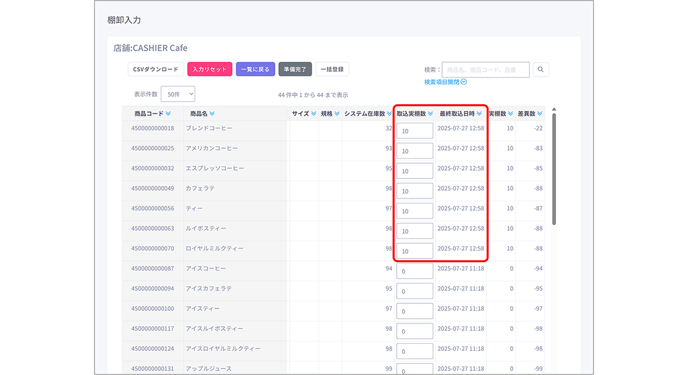Sort by サイズ column arrow
The height and width of the screenshot is (375, 688).
click(314, 114)
